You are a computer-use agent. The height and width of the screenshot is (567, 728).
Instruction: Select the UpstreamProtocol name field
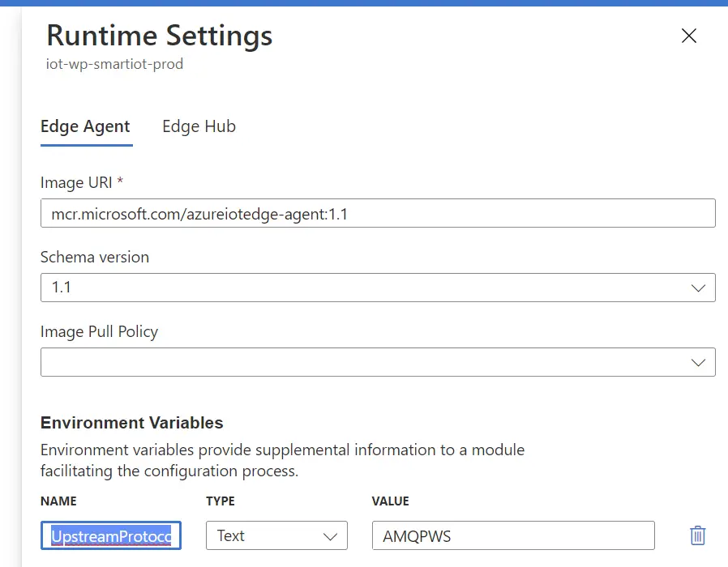[x=111, y=536]
